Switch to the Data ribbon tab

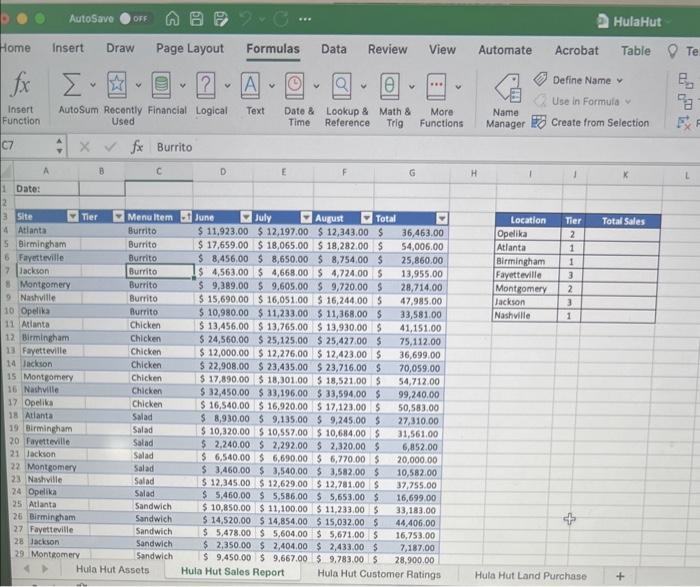(x=333, y=49)
